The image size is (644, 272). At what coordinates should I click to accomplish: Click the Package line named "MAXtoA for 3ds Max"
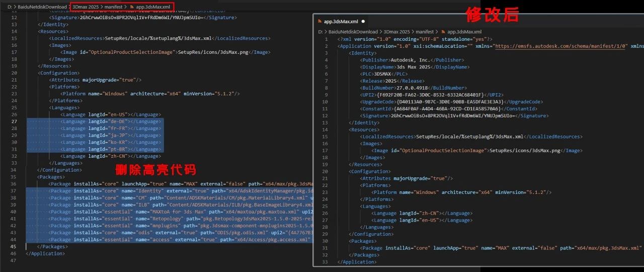click(x=181, y=212)
